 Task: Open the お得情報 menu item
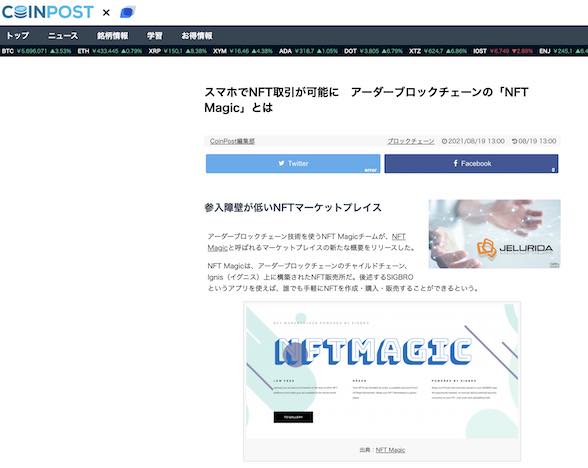[197, 36]
